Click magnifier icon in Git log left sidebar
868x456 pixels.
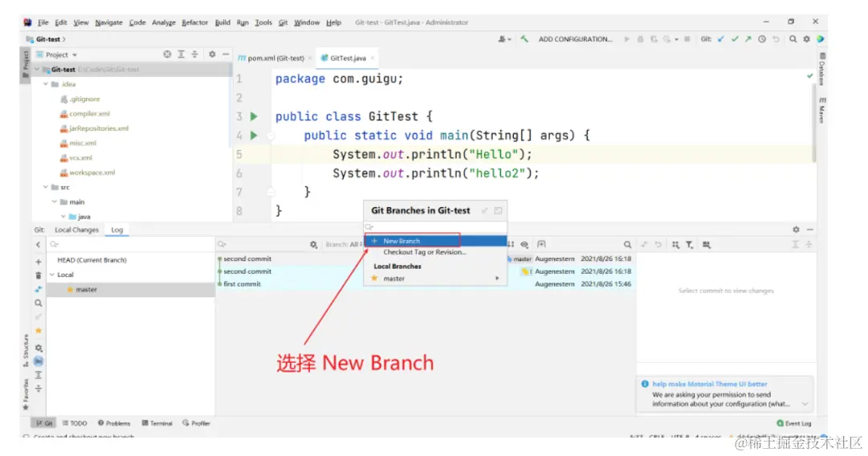pyautogui.click(x=39, y=303)
